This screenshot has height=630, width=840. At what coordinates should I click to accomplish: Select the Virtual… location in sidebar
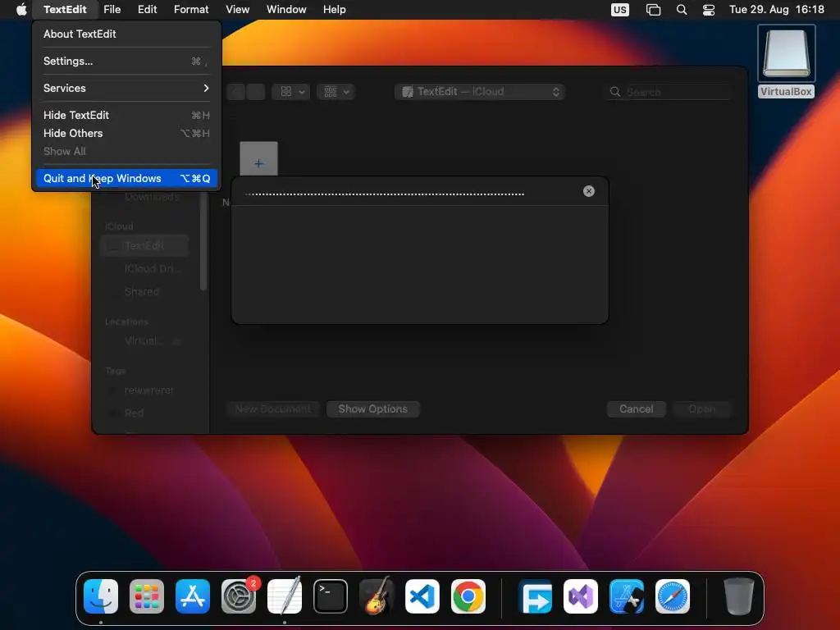144,340
